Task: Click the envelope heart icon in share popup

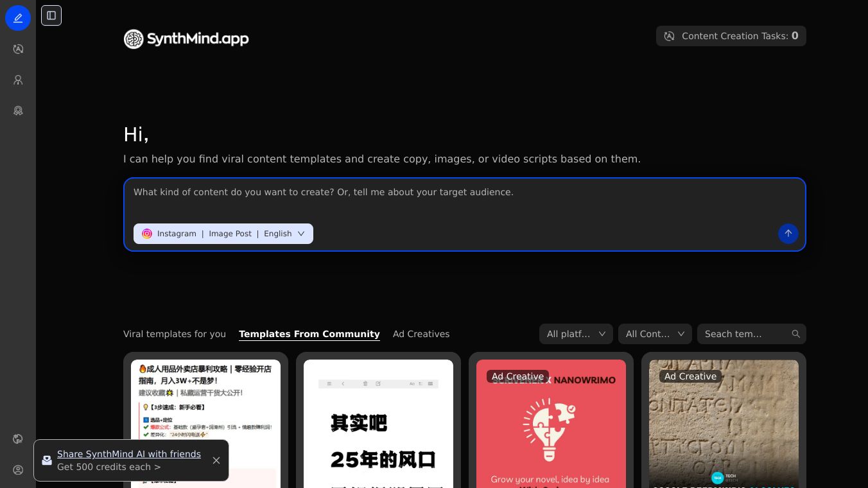Action: pos(47,460)
